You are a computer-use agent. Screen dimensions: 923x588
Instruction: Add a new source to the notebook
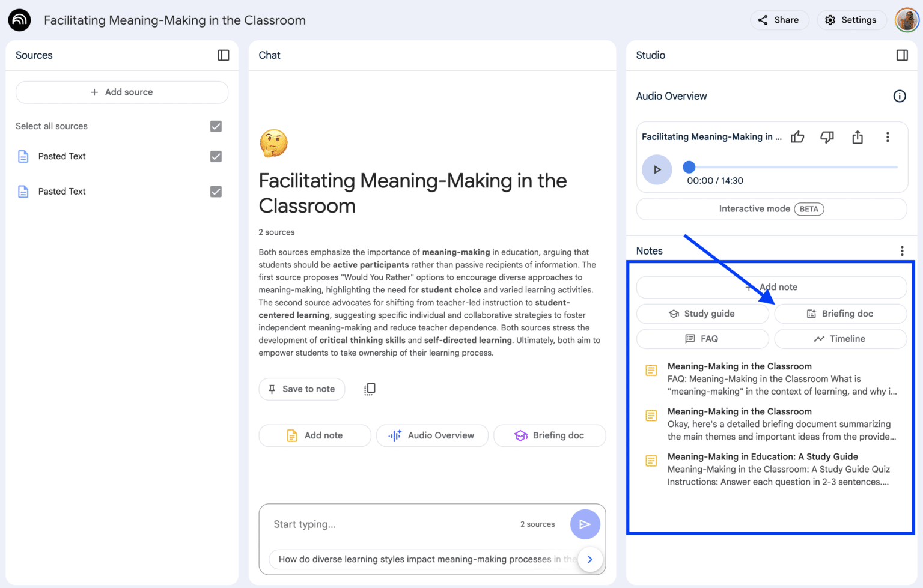coord(121,92)
